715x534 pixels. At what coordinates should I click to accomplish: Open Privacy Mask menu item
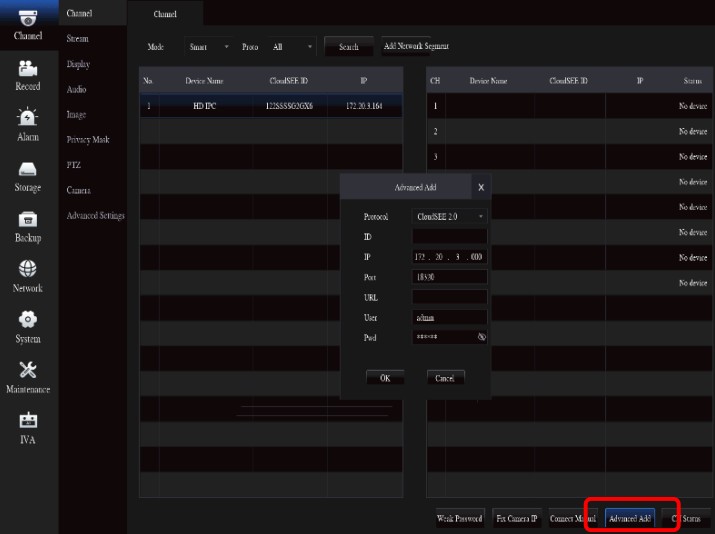[x=86, y=140]
